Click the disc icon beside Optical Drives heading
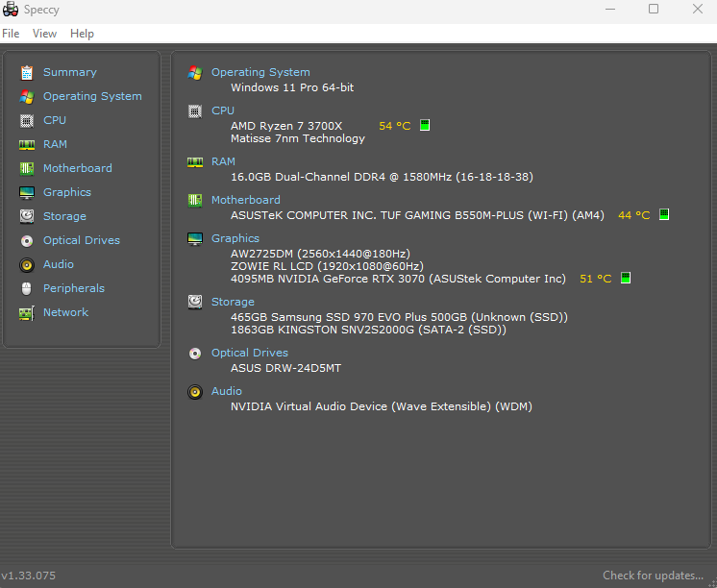717x588 pixels. point(195,354)
